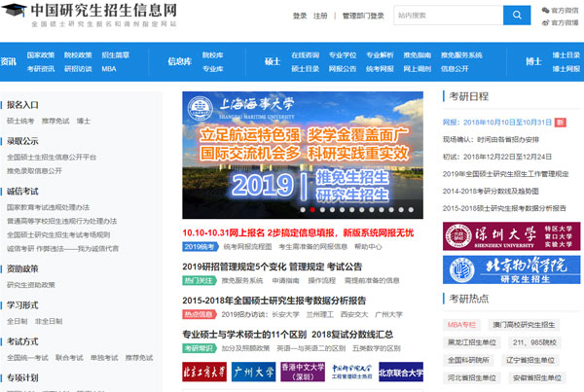
Task: Open 招生简章 in the navigation bar
Action: click(x=116, y=55)
